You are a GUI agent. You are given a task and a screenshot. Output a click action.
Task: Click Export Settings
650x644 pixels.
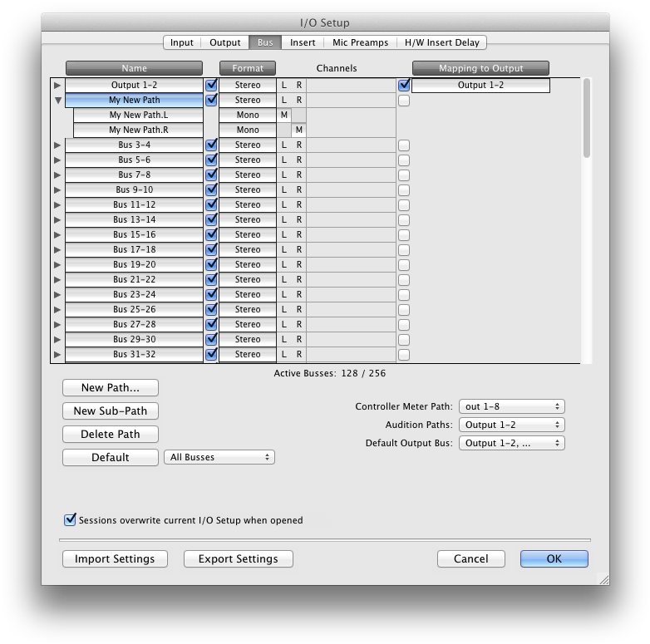click(x=239, y=559)
